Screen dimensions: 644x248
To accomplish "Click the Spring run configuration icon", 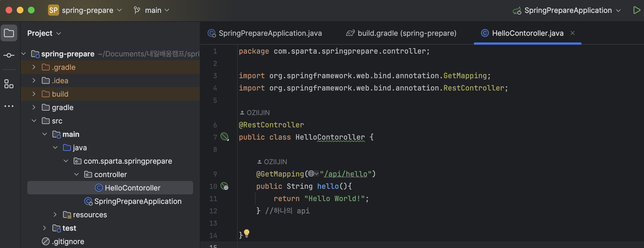I will coord(517,11).
